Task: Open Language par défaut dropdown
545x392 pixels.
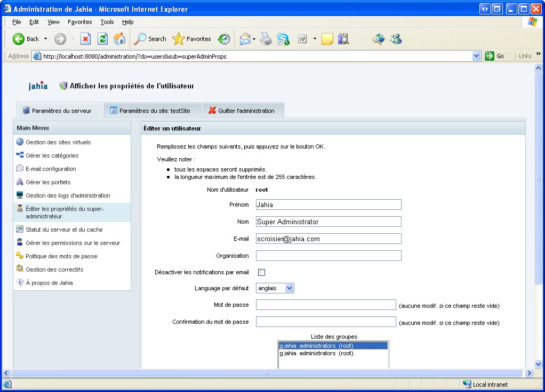Action: (x=275, y=288)
